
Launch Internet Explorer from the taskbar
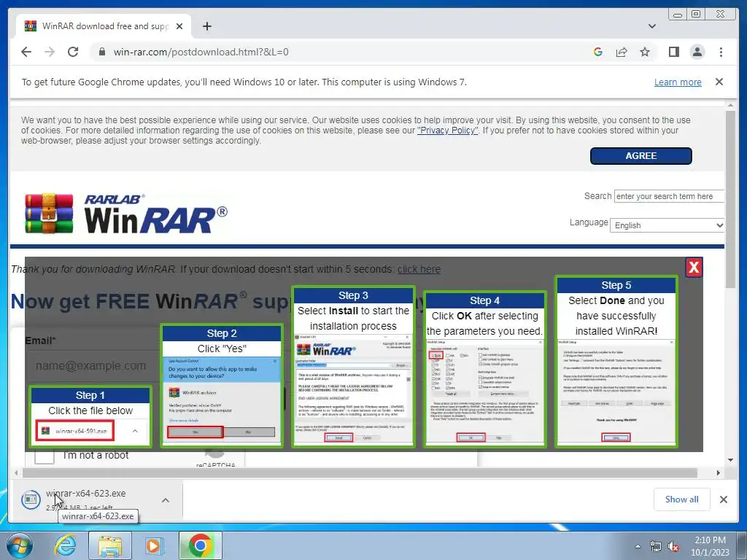[64, 545]
